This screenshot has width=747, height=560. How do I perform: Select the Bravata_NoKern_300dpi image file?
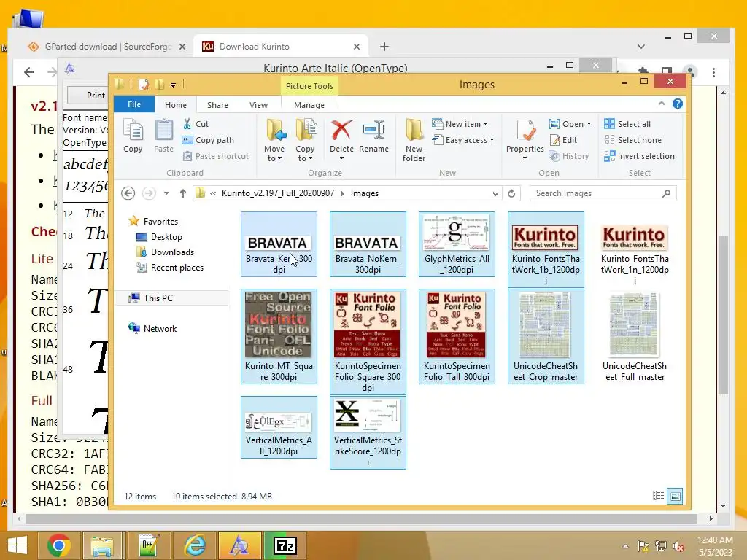368,244
